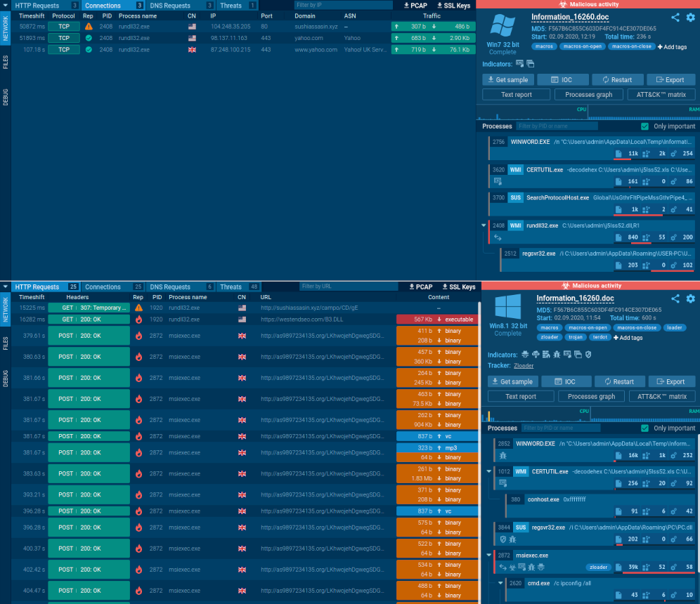
Task: Click the bug icon under the top WINWORD.EXE process 2852
Action: (503, 455)
